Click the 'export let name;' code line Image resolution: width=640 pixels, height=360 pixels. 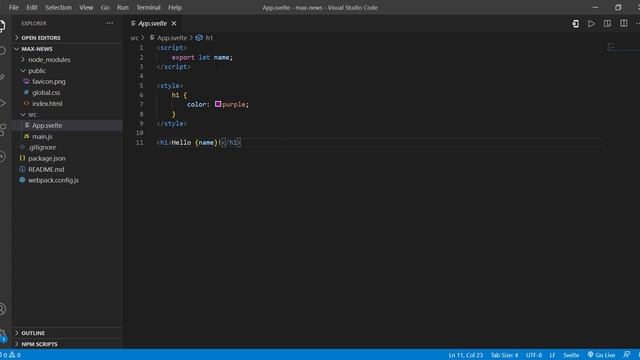[x=202, y=58]
